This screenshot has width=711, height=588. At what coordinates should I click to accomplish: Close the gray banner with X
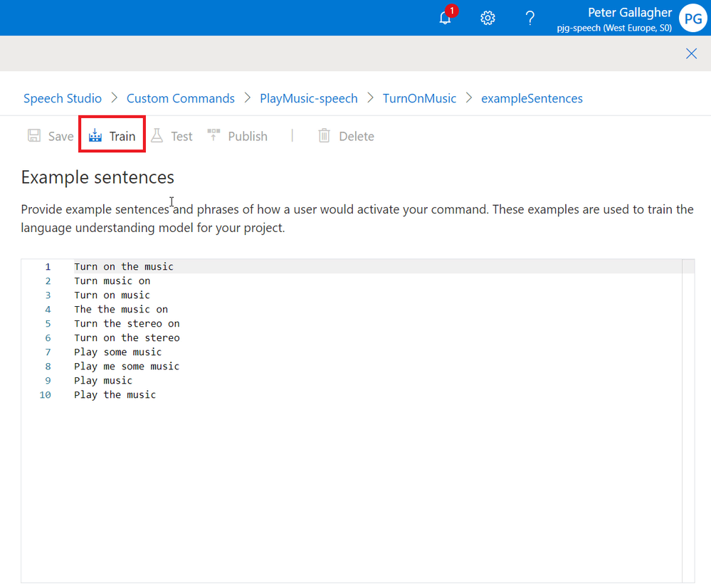(691, 53)
